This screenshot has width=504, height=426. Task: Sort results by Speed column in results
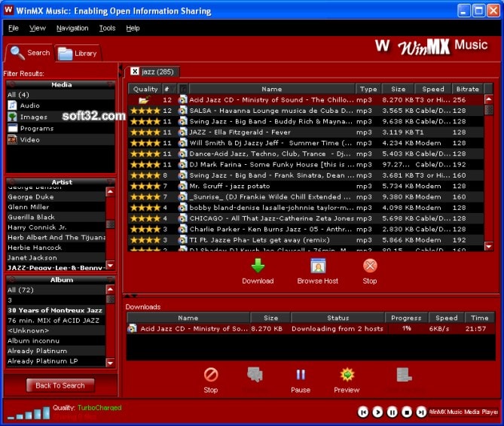pyautogui.click(x=433, y=89)
